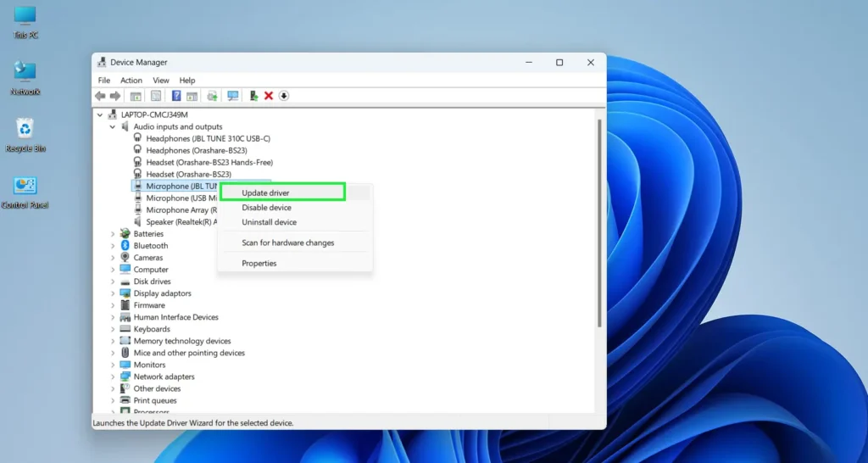Select the Microphone (USB Mi… row
Image resolution: width=868 pixels, height=463 pixels.
[x=176, y=198]
